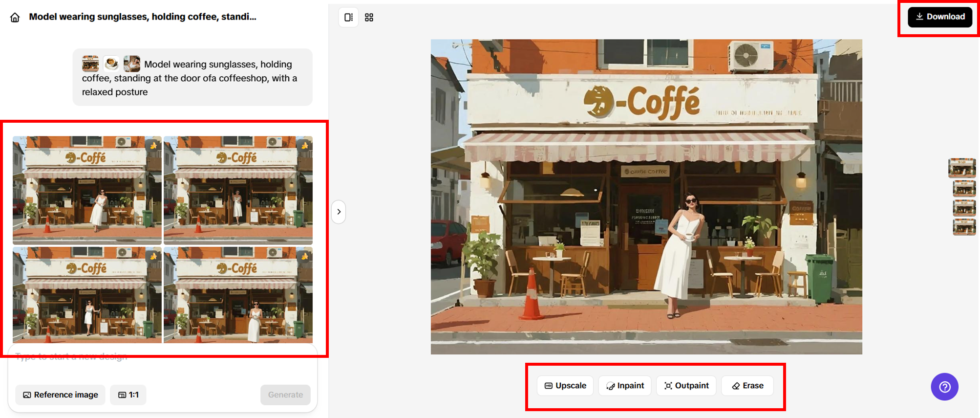Click the large coffee shop preview image
This screenshot has width=980, height=418.
(646, 197)
